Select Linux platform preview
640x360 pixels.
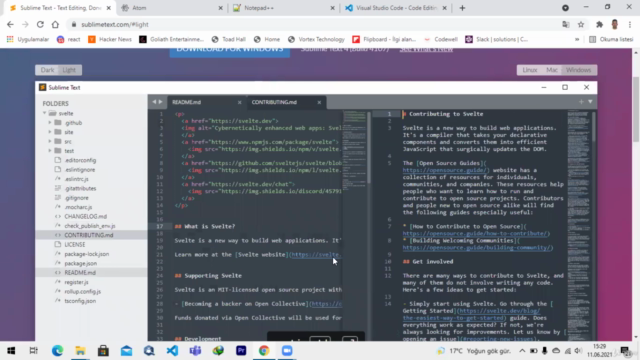[529, 70]
